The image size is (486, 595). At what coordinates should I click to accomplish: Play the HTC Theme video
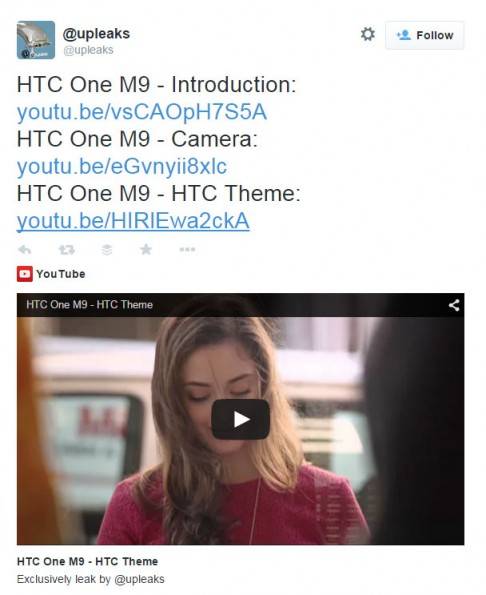click(x=241, y=419)
